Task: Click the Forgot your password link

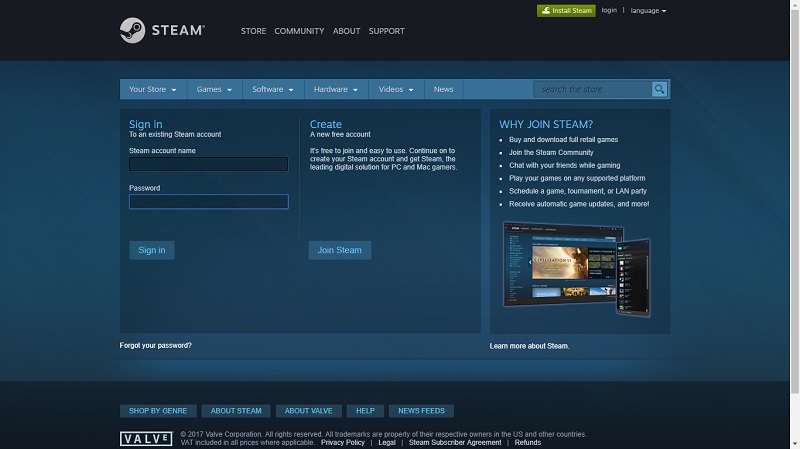Action: click(155, 345)
